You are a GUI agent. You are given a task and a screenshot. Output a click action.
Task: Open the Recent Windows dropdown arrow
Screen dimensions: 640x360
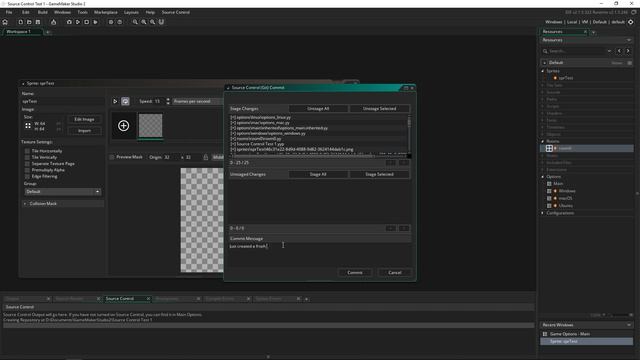pyautogui.click(x=629, y=325)
